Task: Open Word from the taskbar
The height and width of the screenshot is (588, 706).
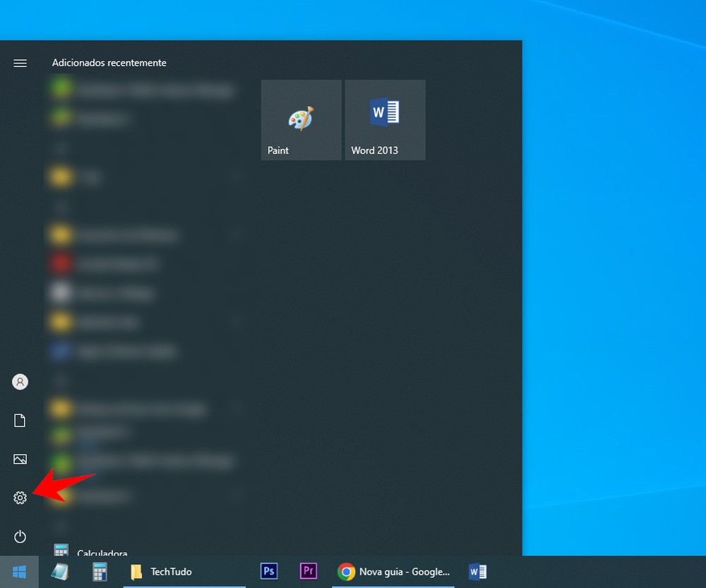Action: (478, 572)
